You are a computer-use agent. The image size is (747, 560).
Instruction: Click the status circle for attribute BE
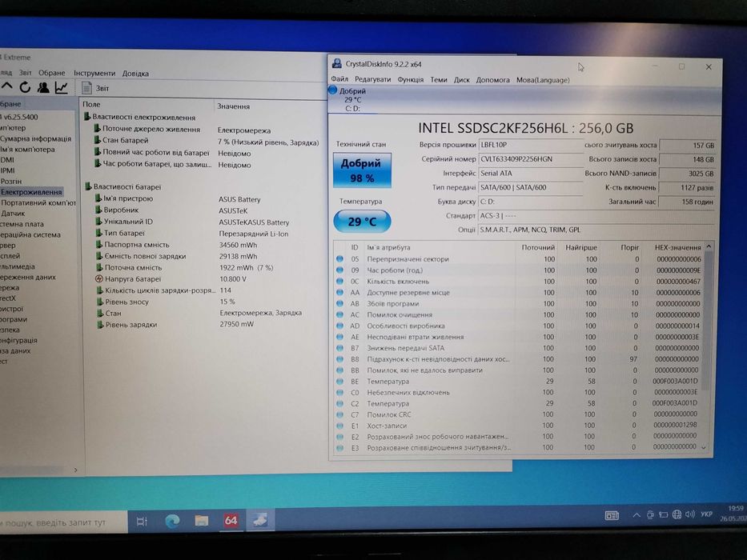339,381
